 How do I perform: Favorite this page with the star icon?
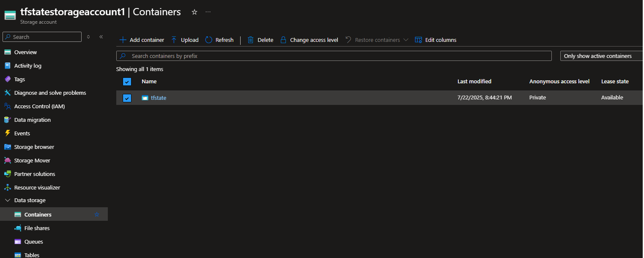click(x=195, y=12)
